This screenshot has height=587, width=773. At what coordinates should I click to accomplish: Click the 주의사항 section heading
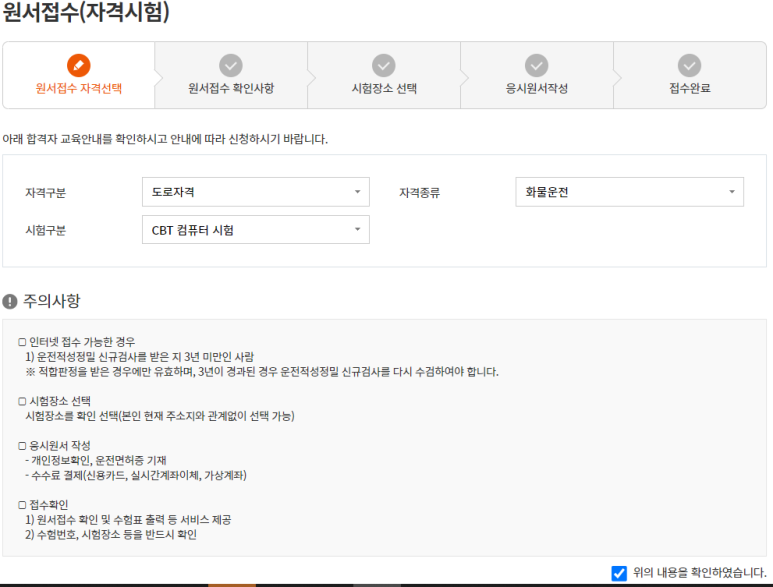click(x=51, y=301)
